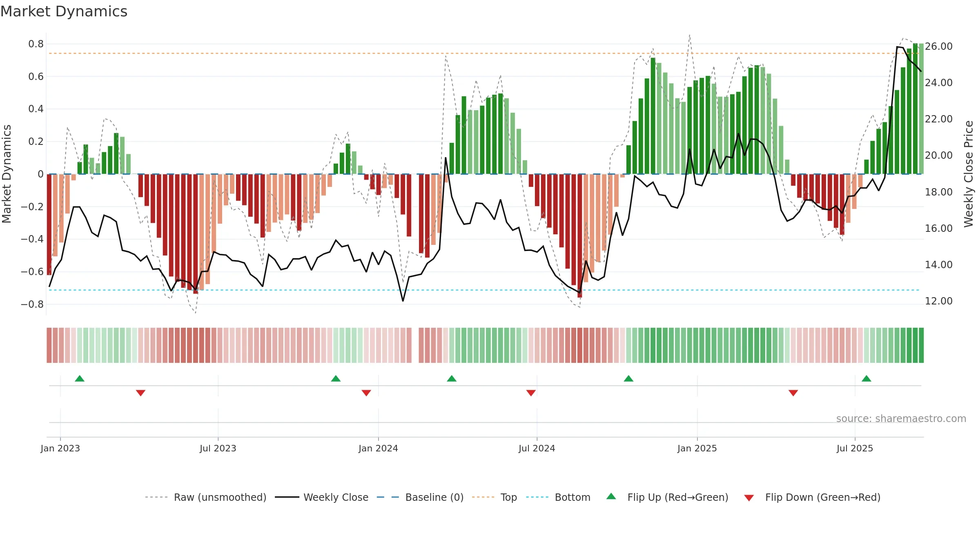Click the 0.2 left axis tick label
The width and height of the screenshot is (980, 551).
click(x=36, y=141)
